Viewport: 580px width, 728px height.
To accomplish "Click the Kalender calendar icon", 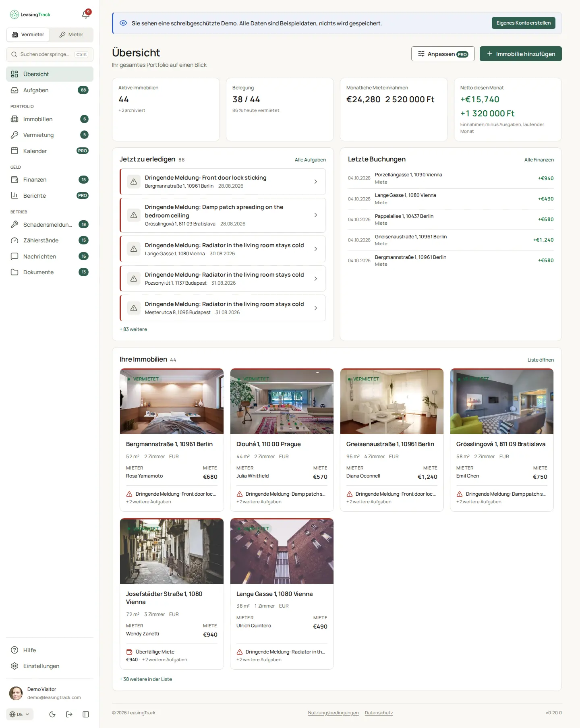I will coord(14,151).
